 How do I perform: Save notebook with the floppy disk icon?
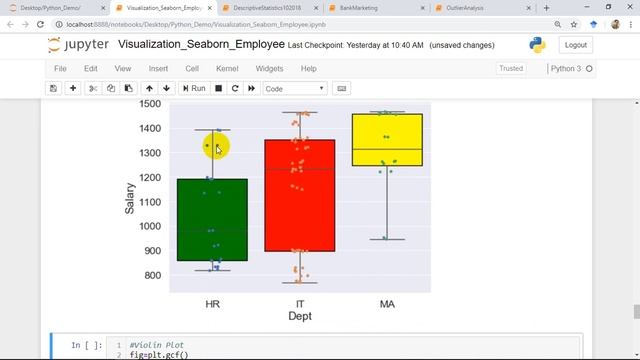(x=53, y=89)
